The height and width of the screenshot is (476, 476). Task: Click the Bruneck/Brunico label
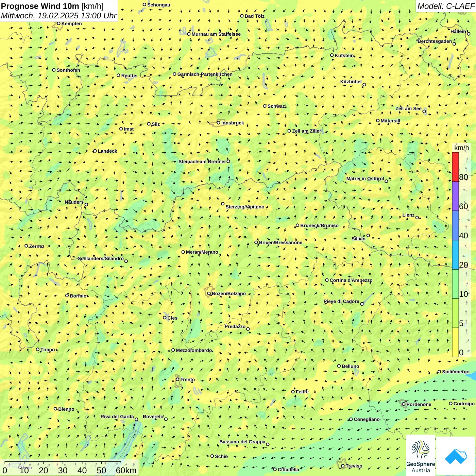tap(319, 225)
